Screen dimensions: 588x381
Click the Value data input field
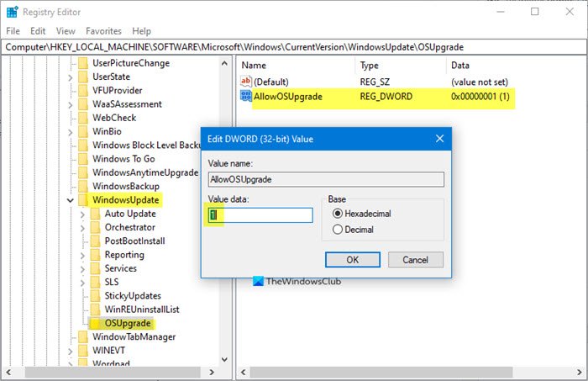(260, 215)
